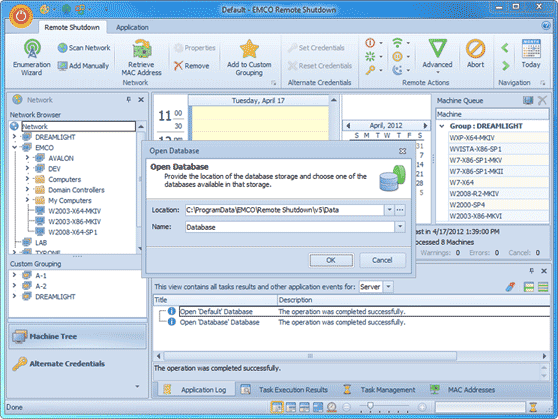Screen dimensions: 558x419
Task: Expand the DREAMLIGHT node in Network Browser
Action: click(x=14, y=136)
